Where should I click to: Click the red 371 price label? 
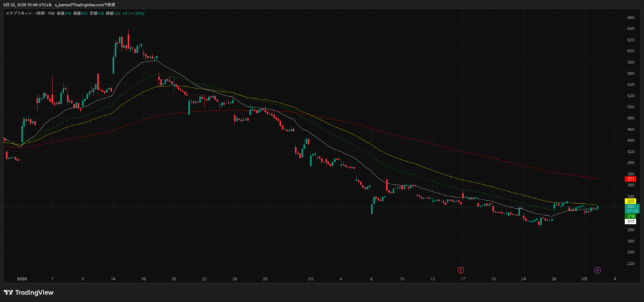630,179
